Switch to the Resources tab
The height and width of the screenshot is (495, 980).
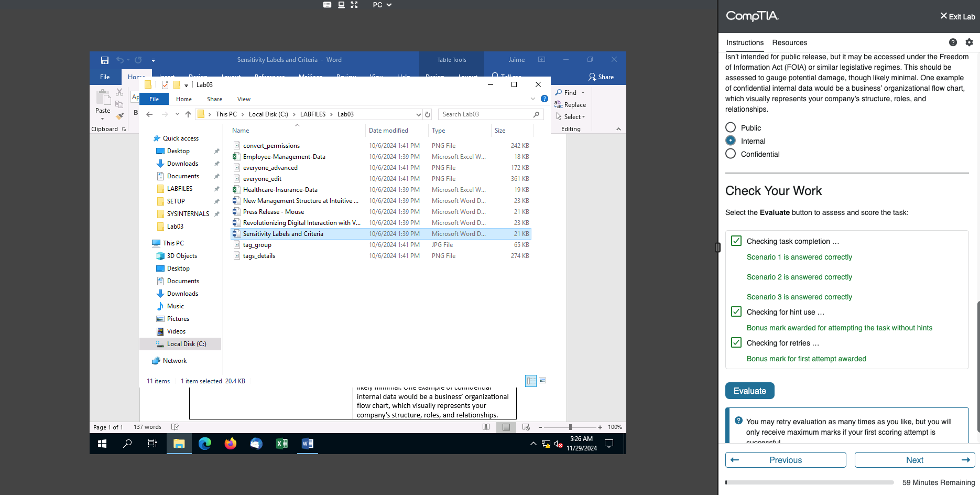click(x=789, y=42)
